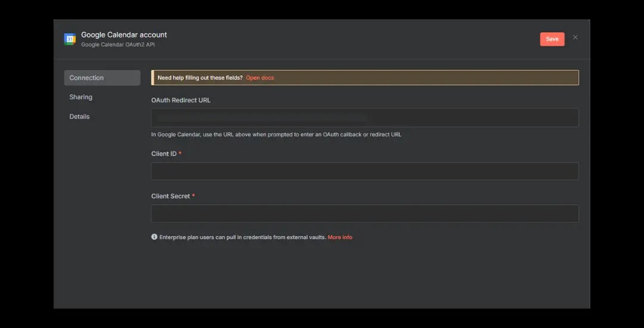Open docs link in the help banner

click(x=260, y=78)
